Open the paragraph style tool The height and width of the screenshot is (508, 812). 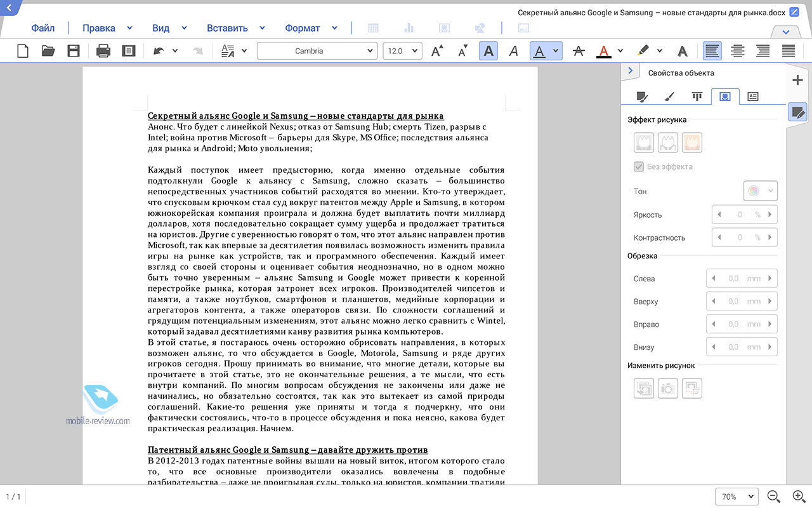point(228,51)
